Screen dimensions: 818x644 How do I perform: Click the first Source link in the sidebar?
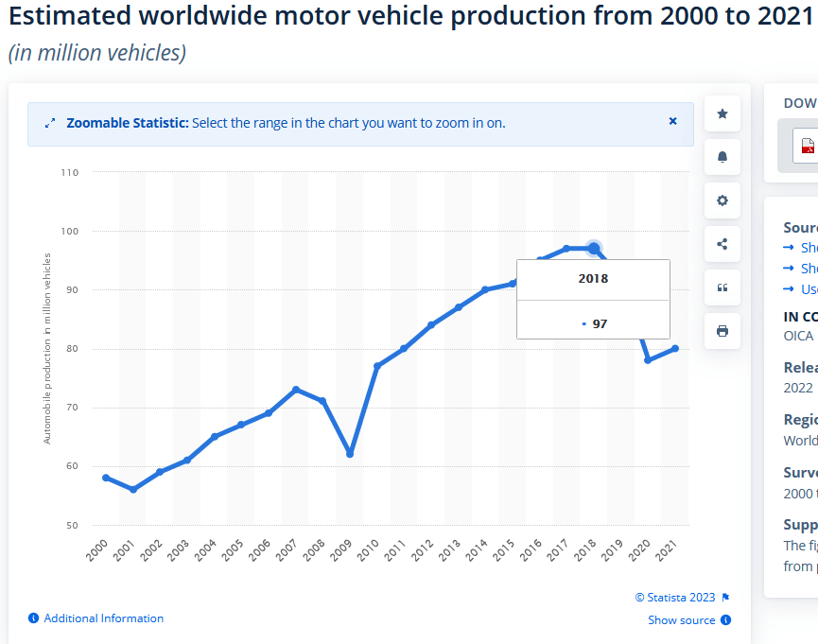coord(809,247)
